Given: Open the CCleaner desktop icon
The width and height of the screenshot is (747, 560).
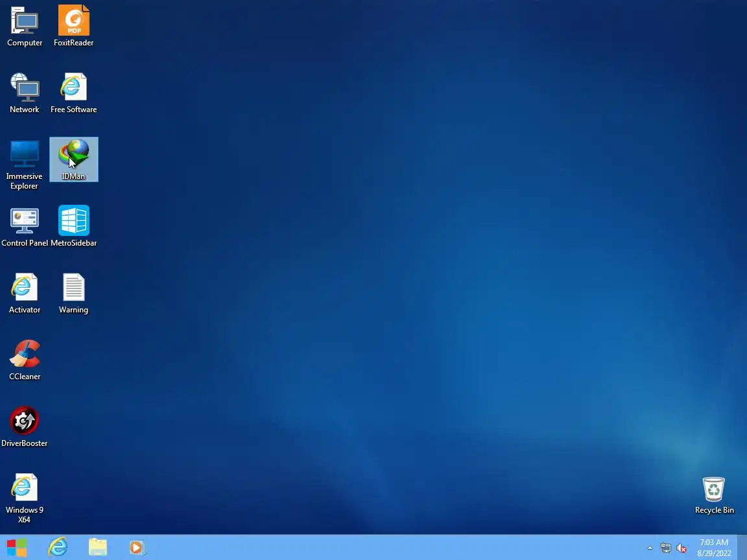Looking at the screenshot, I should click(25, 360).
